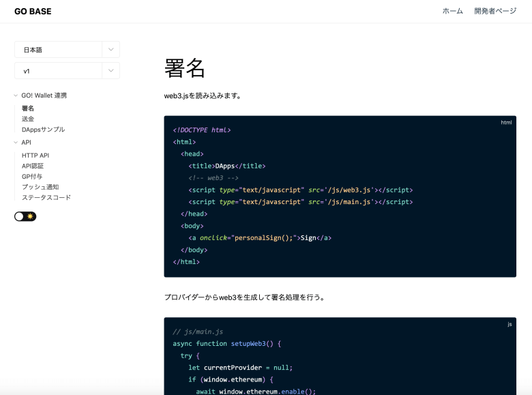The width and height of the screenshot is (532, 395).
Task: Open API認証 in sidebar
Action: point(33,166)
